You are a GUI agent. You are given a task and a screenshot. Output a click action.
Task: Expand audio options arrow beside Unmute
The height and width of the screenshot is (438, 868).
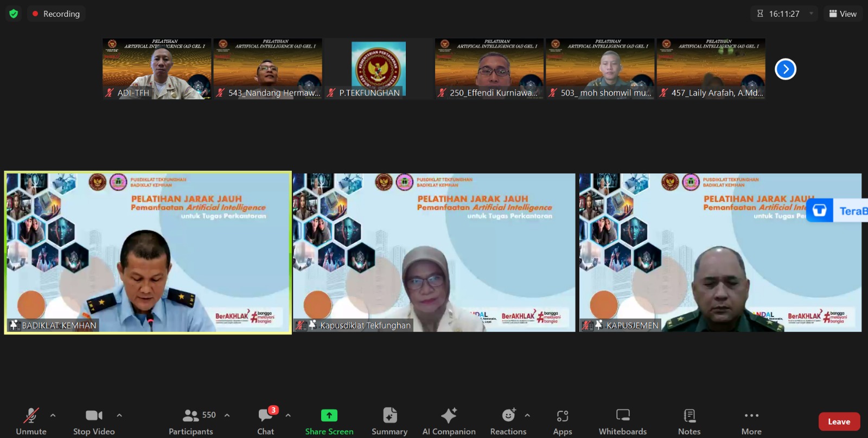[x=53, y=415]
